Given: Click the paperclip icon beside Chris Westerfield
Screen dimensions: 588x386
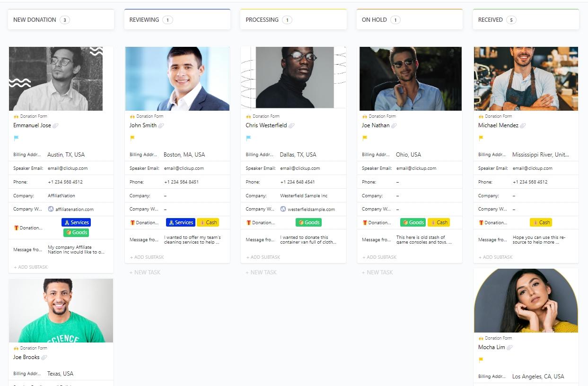Looking at the screenshot, I should tap(291, 126).
